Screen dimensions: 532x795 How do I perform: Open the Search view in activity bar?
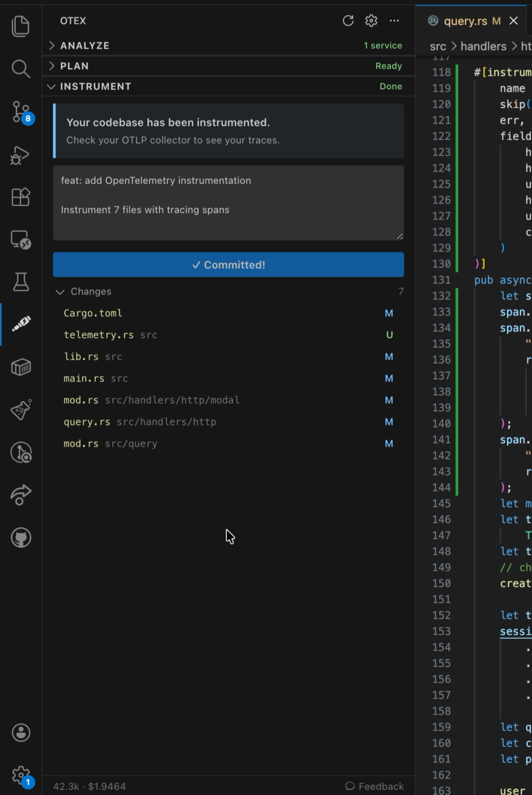[20, 69]
